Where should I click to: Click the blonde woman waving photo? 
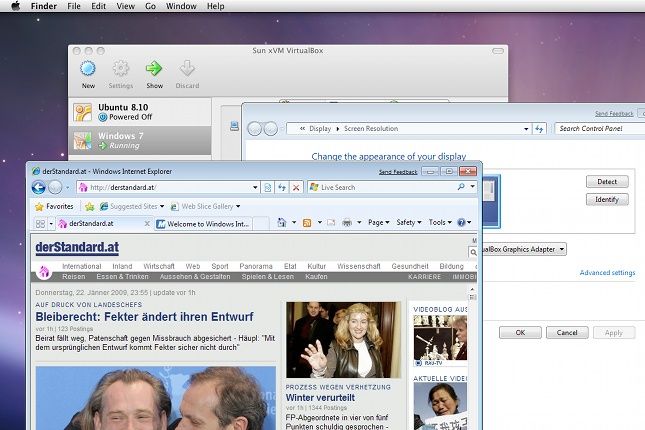pyautogui.click(x=343, y=340)
